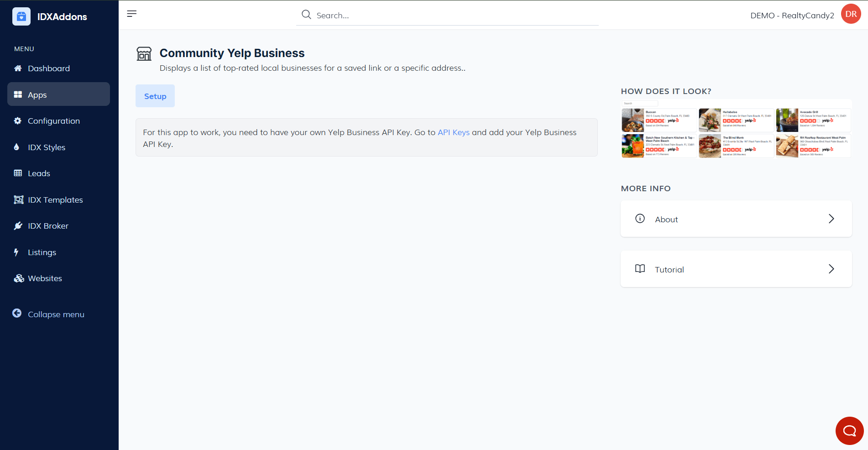The height and width of the screenshot is (450, 868).
Task: Open the DEMO - RealtyCandy2 account menu
Action: [x=792, y=16]
